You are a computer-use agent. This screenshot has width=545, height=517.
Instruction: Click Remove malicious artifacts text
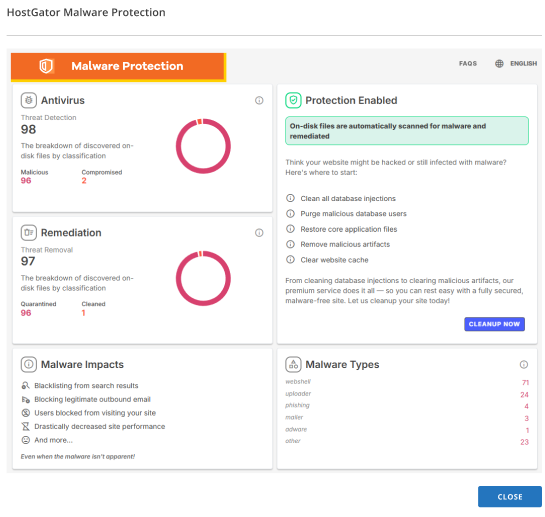(x=345, y=244)
